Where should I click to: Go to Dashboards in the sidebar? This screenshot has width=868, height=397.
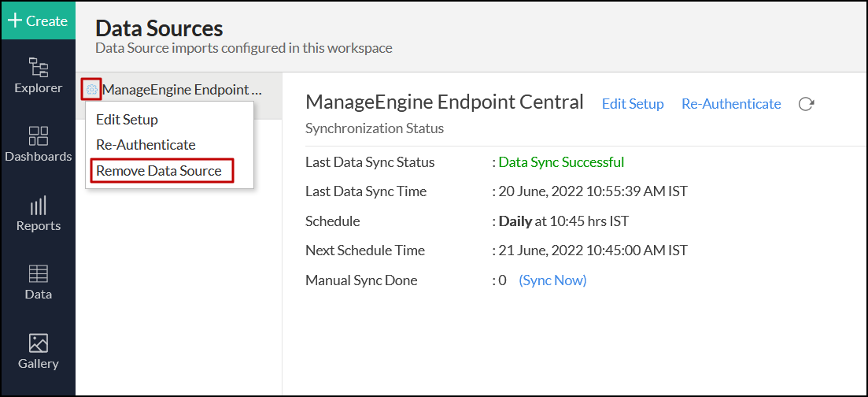pos(38,135)
